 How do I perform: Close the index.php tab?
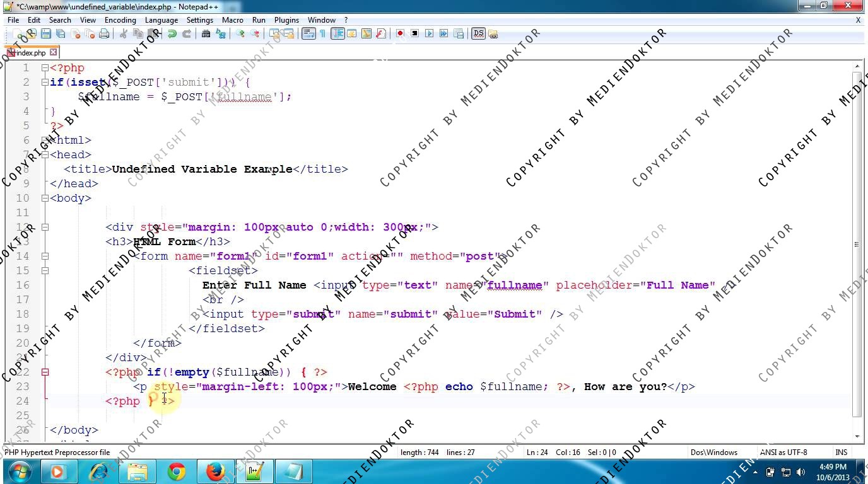point(54,52)
